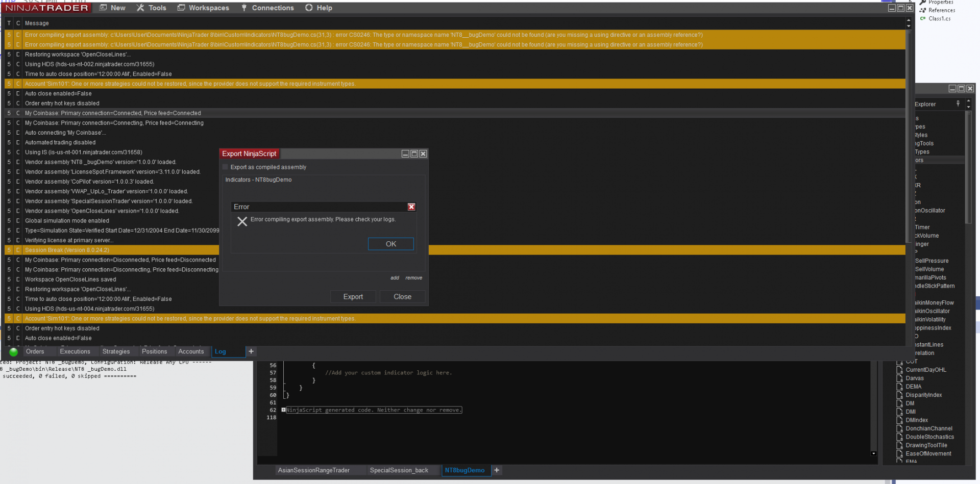Maximize the NinjaTrader log window
The height and width of the screenshot is (484, 980).
tap(901, 8)
